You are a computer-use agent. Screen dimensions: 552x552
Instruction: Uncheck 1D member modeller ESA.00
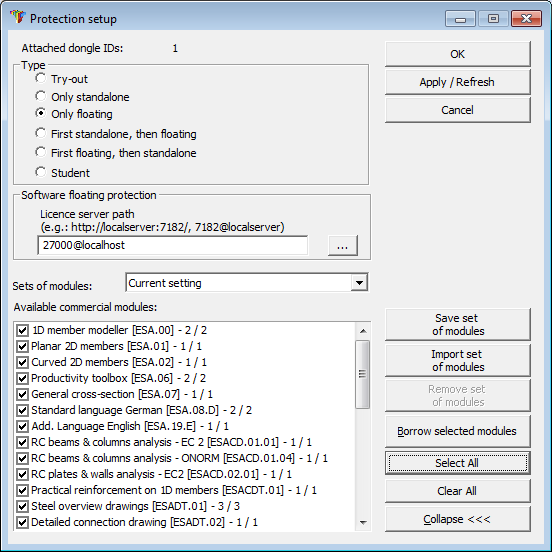point(22,330)
